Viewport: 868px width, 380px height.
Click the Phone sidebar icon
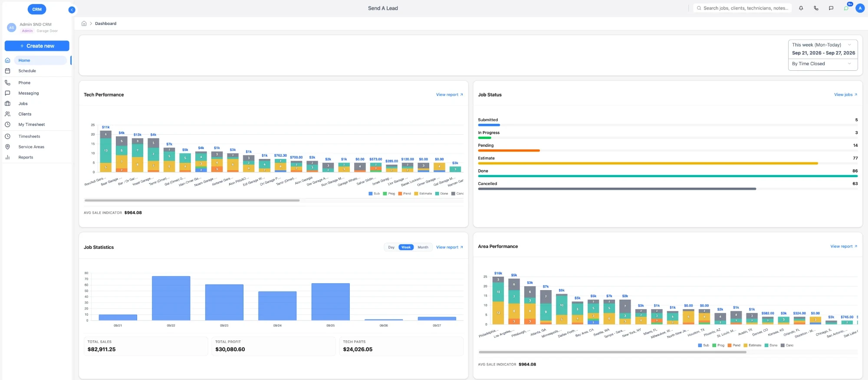[x=7, y=83]
